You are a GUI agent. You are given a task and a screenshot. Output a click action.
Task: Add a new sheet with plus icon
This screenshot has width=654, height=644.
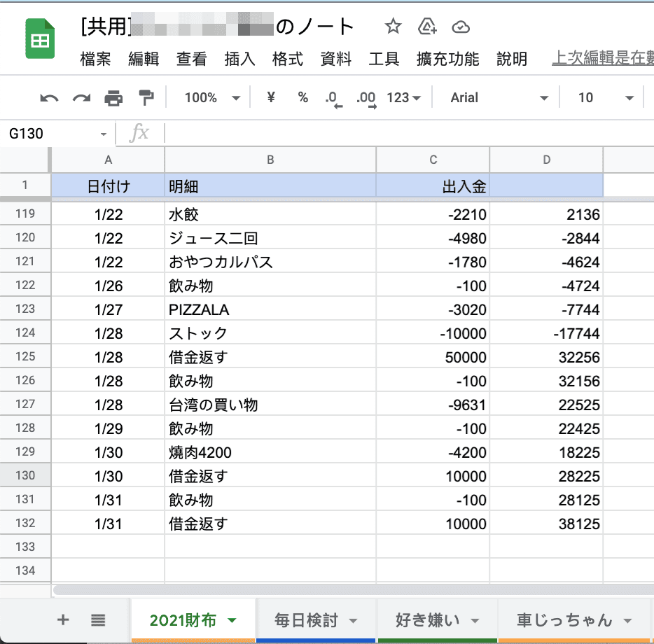(x=63, y=619)
